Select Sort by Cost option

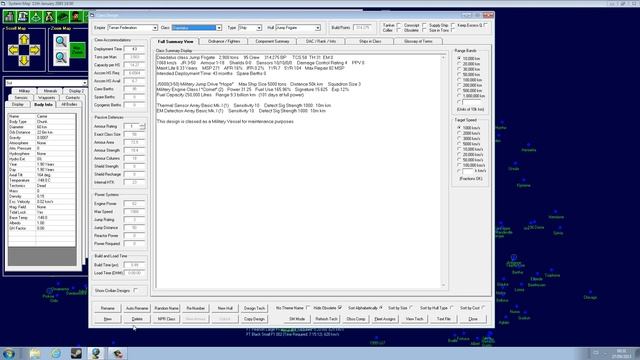(x=483, y=308)
